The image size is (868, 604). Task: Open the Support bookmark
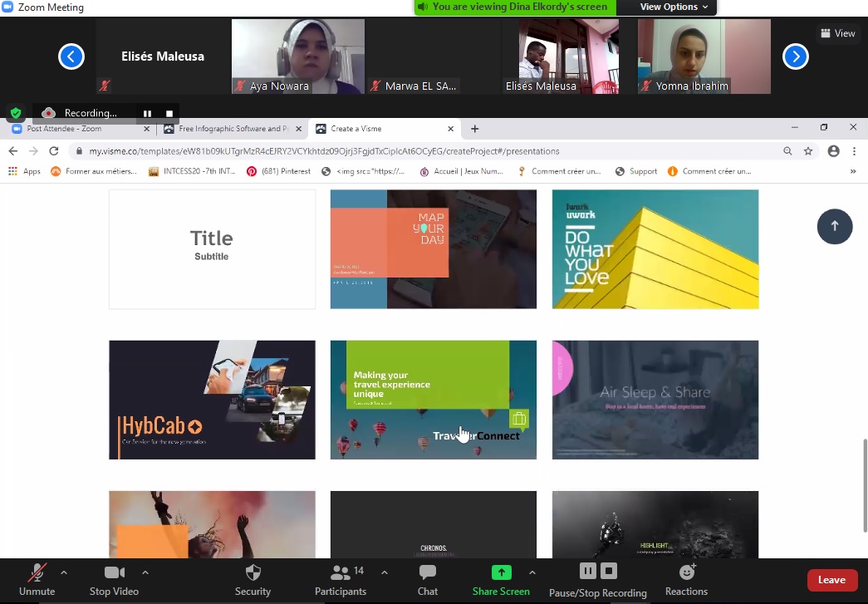(636, 171)
